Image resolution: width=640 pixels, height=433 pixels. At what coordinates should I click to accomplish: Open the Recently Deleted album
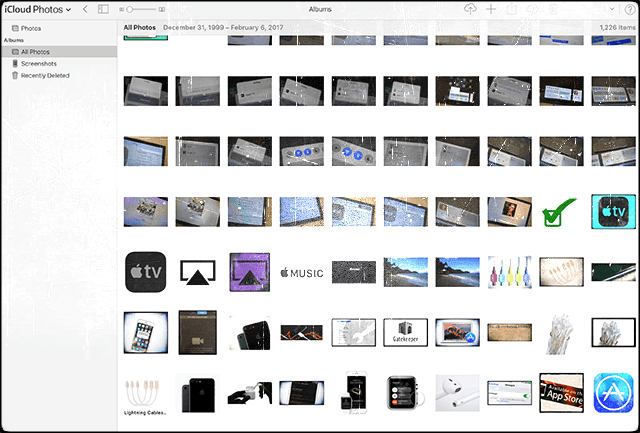pyautogui.click(x=44, y=75)
